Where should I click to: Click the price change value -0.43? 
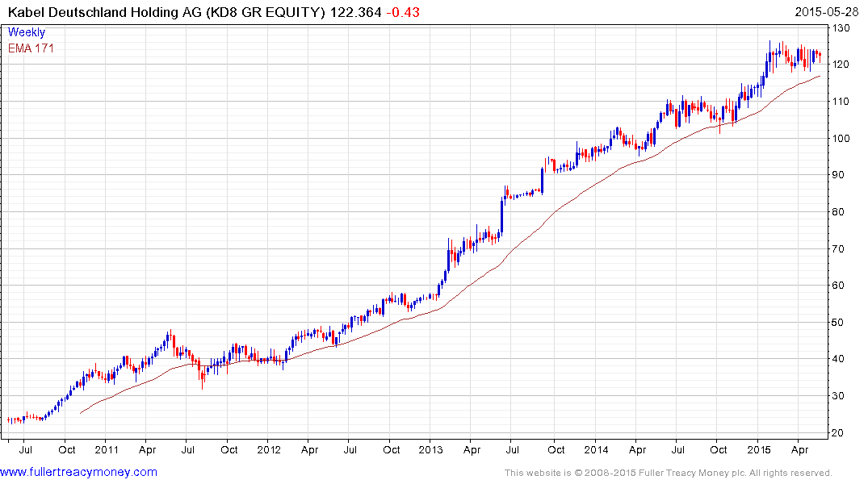pos(402,12)
